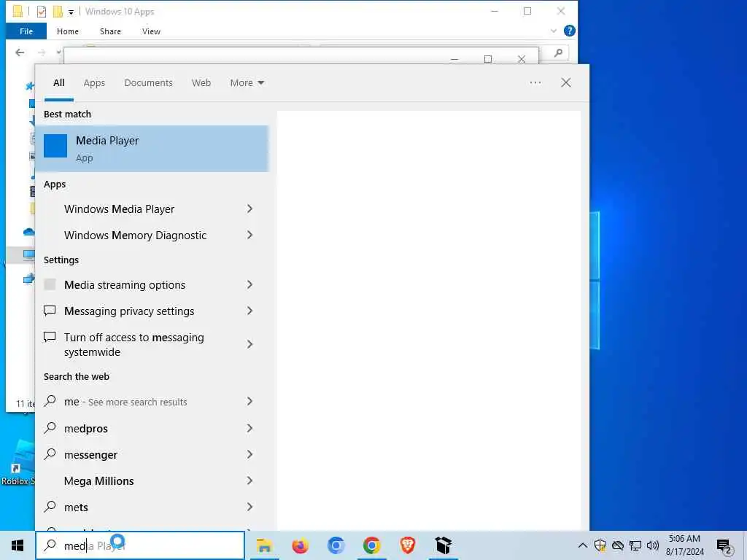Screen dimensions: 747x560
Task: Expand the File Explorer ribbon chevron
Action: [553, 31]
